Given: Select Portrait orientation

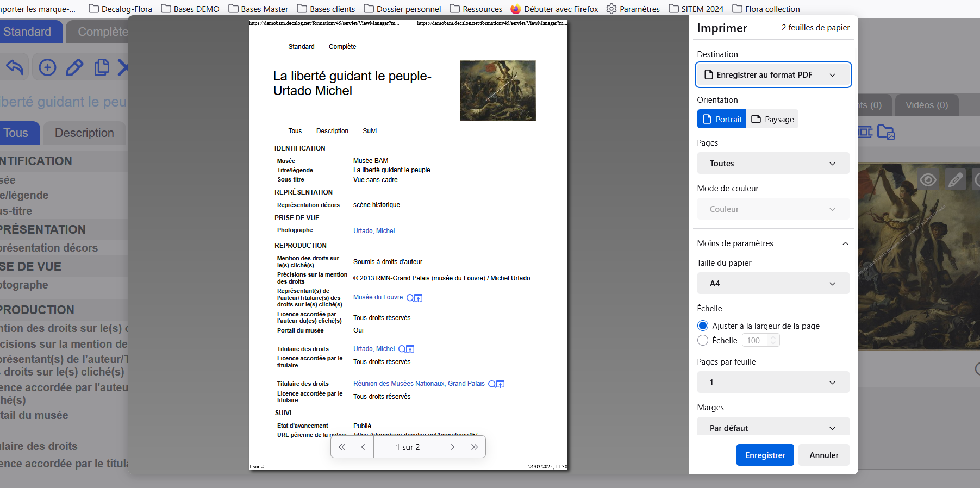Looking at the screenshot, I should [x=722, y=119].
